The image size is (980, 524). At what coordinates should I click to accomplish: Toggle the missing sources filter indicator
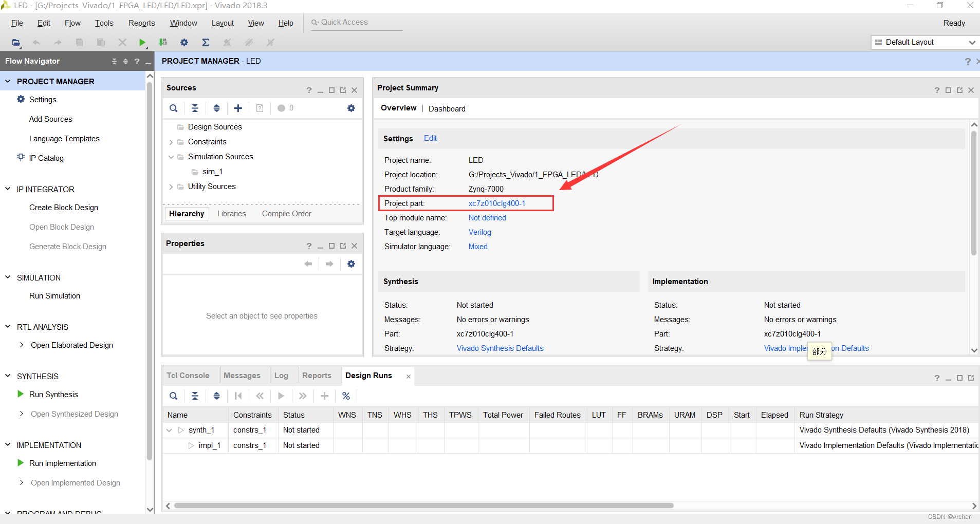(285, 108)
